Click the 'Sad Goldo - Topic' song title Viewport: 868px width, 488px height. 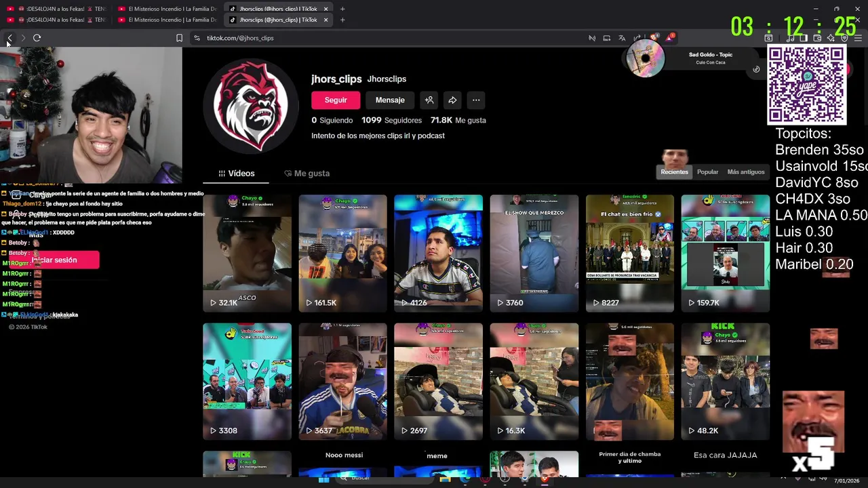coord(711,55)
